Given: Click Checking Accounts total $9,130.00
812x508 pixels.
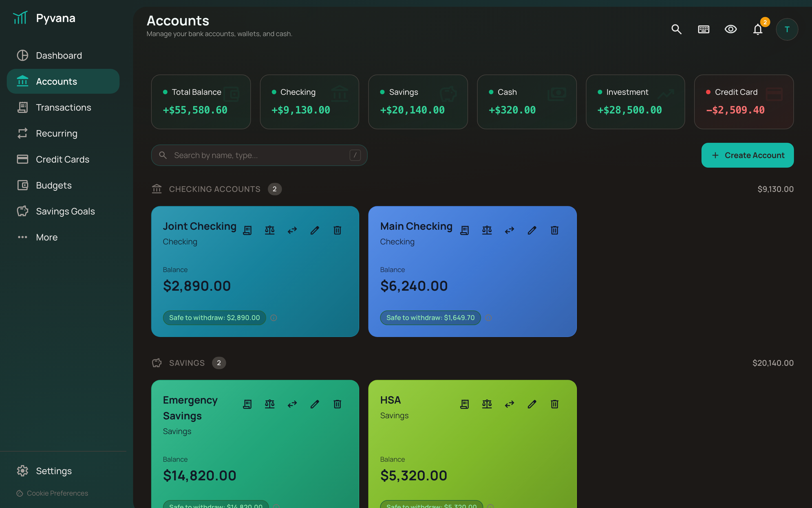Looking at the screenshot, I should pyautogui.click(x=775, y=189).
